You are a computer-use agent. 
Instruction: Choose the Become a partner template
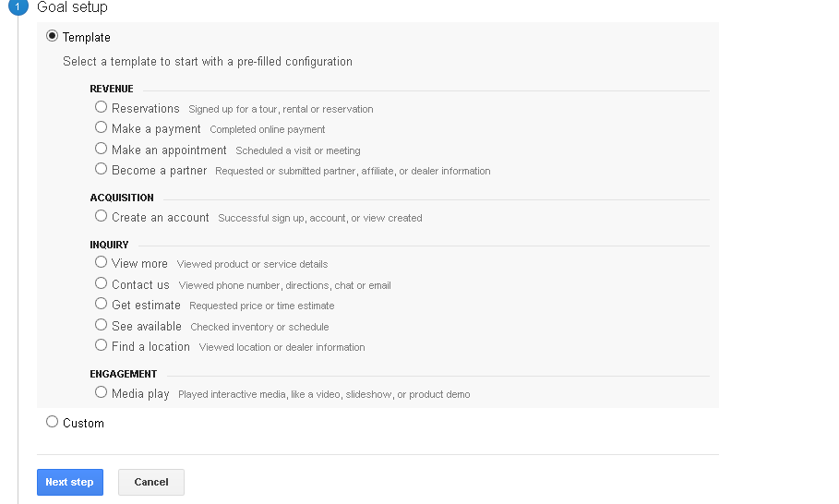click(x=102, y=169)
